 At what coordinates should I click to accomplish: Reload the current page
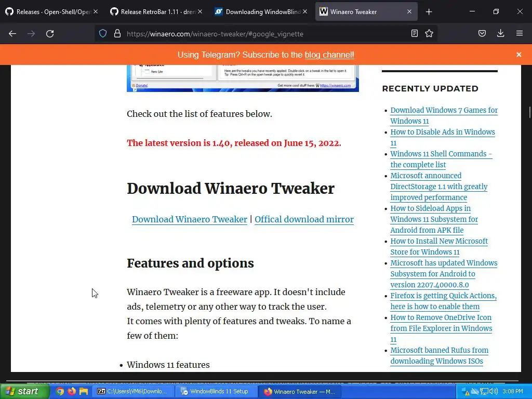click(x=50, y=34)
